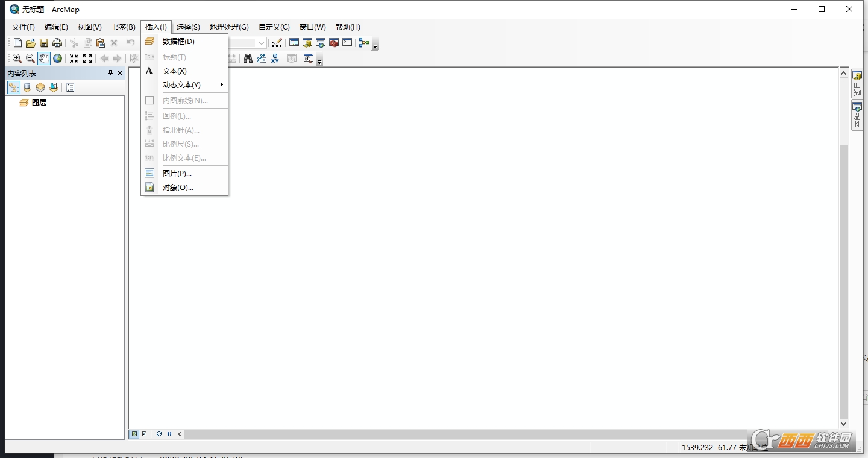
Task: Open table of contents options
Action: (70, 87)
